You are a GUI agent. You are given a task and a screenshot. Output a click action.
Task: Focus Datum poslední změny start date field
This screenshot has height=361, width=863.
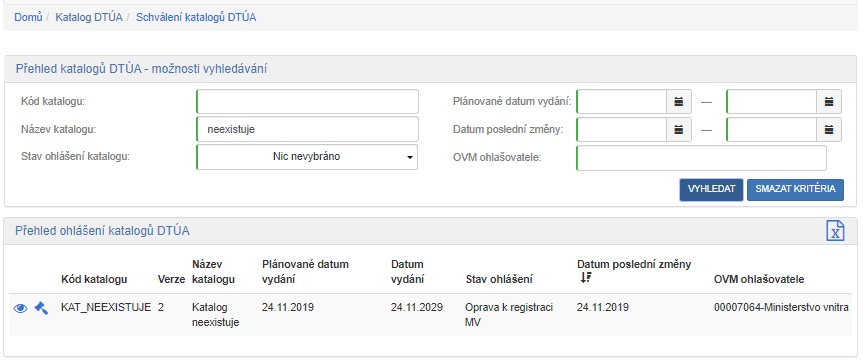[x=621, y=130]
